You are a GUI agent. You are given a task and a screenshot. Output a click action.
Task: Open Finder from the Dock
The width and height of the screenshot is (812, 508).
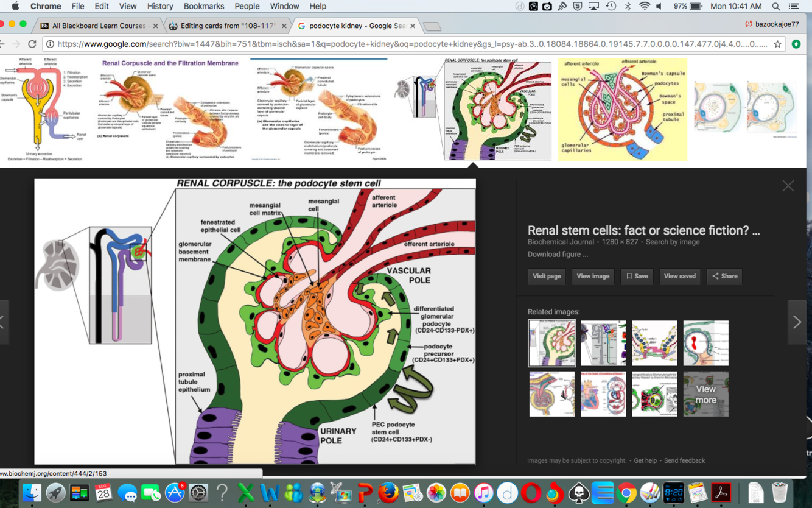tap(32, 492)
